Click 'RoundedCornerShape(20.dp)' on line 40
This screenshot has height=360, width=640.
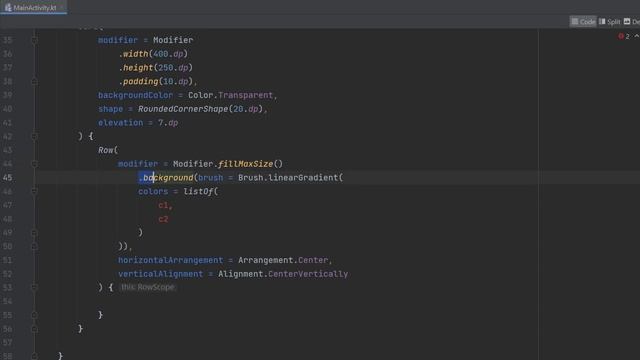[x=200, y=109]
